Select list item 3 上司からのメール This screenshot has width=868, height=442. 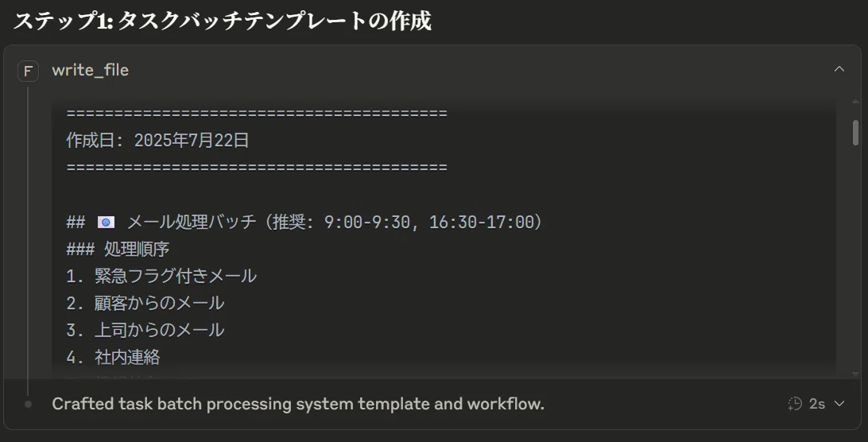145,330
